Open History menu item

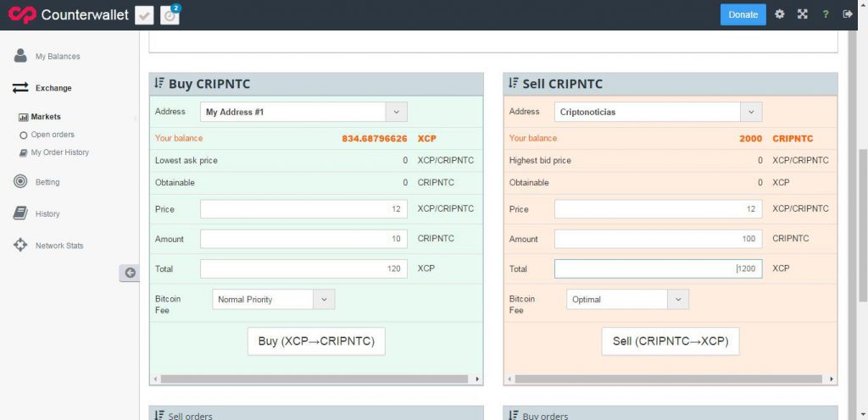(47, 214)
